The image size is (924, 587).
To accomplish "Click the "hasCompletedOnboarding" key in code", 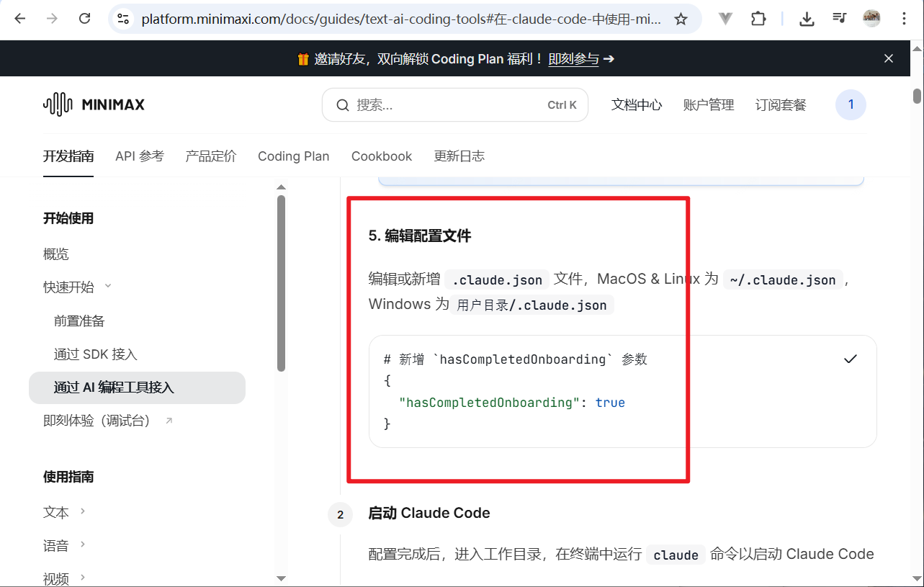I will pos(489,403).
